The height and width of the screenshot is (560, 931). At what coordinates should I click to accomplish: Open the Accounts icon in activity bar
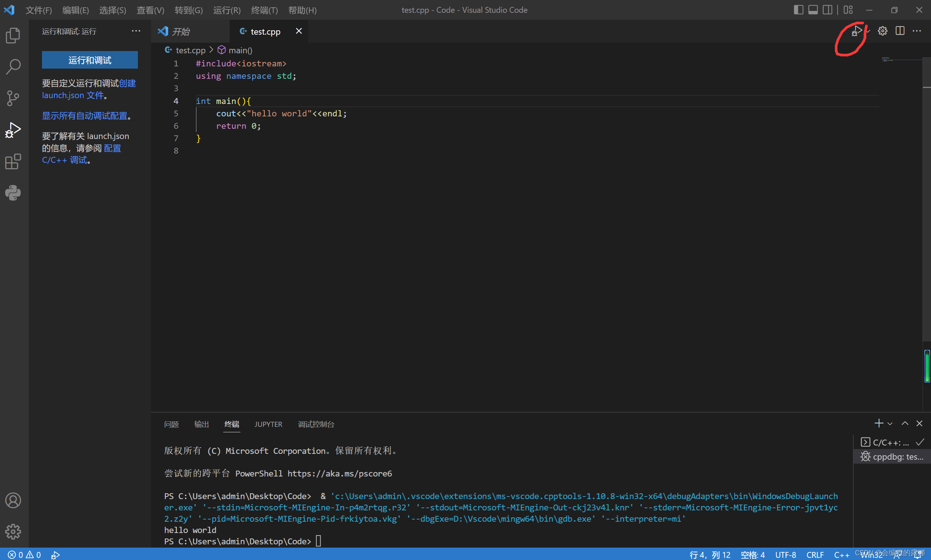tap(13, 501)
